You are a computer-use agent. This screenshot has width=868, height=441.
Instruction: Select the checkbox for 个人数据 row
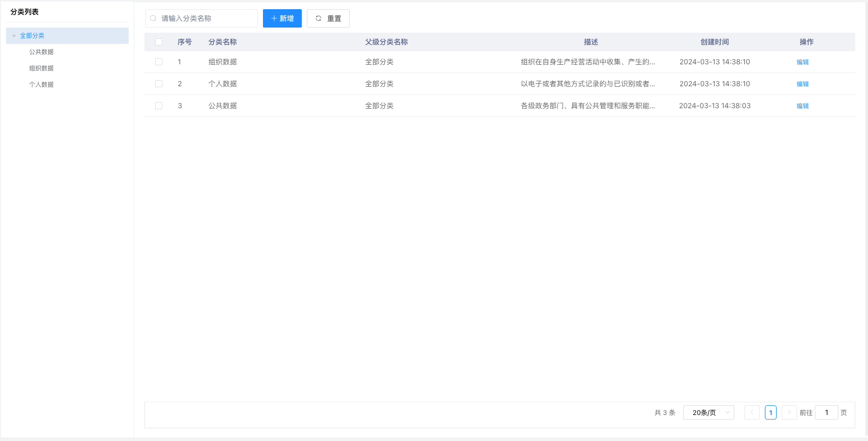pyautogui.click(x=159, y=84)
